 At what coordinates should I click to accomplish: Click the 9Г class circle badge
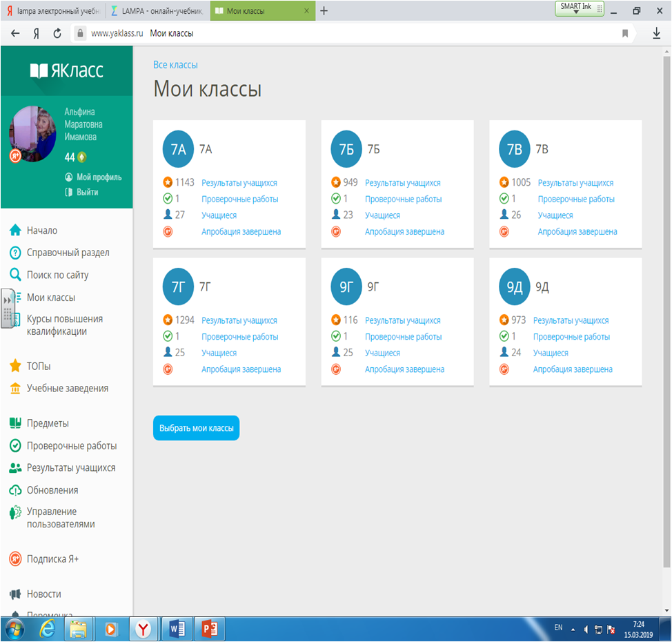(x=346, y=286)
